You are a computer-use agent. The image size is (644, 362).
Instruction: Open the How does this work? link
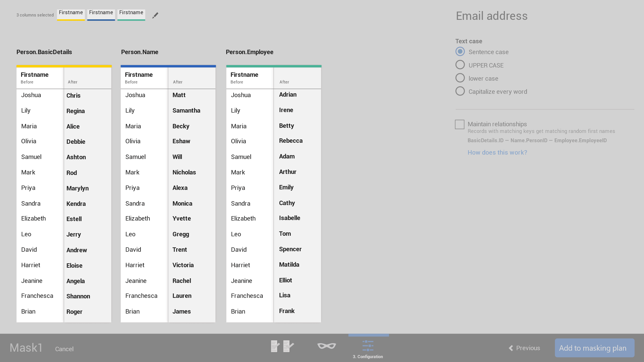[x=497, y=153]
